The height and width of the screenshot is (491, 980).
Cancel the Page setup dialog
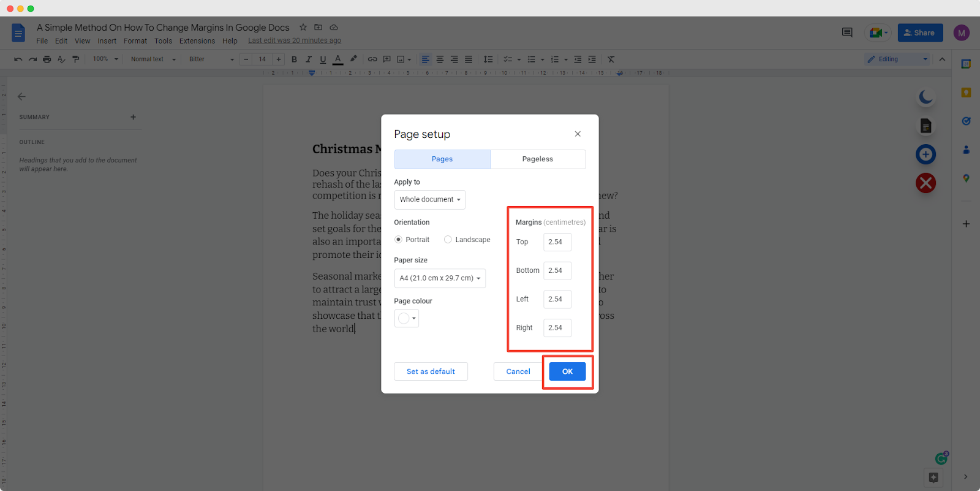pos(518,371)
